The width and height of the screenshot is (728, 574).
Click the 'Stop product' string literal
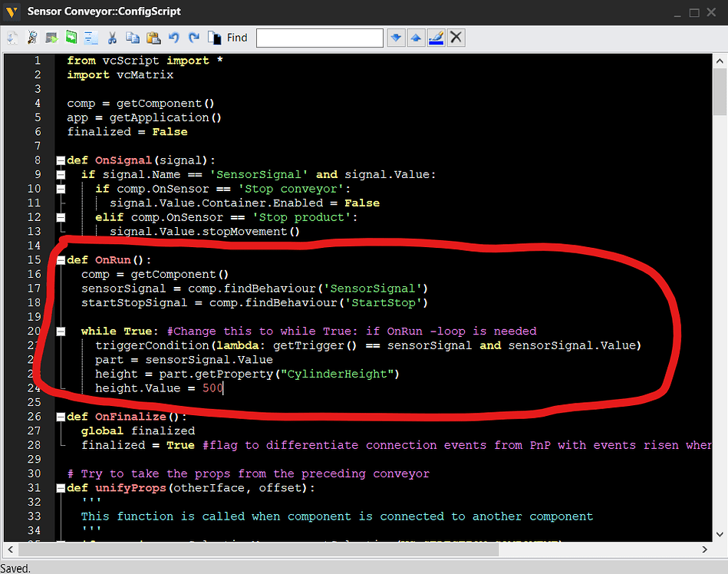(301, 217)
